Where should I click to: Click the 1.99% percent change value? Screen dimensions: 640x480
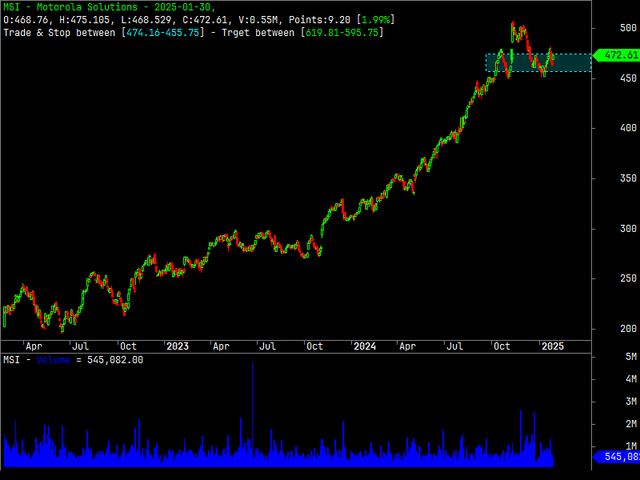(376, 20)
